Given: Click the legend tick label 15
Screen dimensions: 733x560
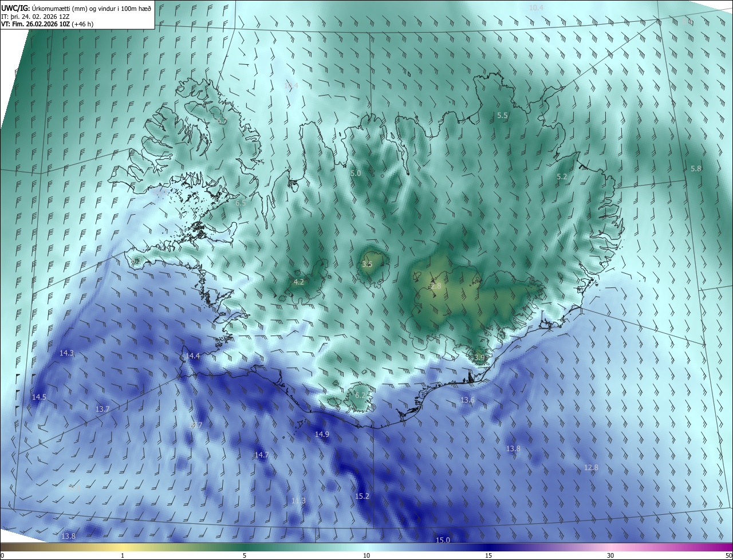Looking at the screenshot, I should 488,555.
